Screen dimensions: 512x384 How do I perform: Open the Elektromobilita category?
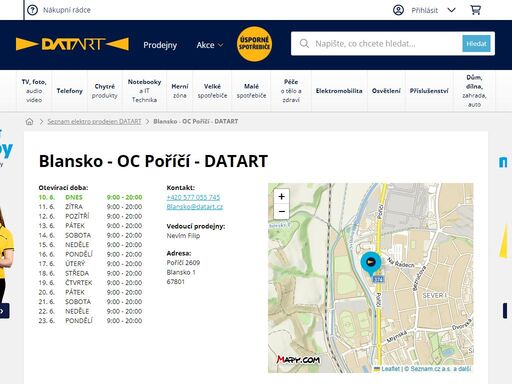pos(339,91)
